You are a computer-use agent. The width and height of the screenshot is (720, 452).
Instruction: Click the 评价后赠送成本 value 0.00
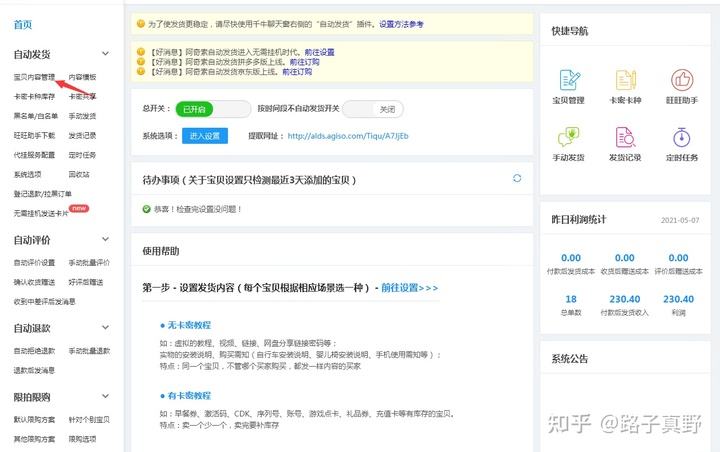[678, 258]
